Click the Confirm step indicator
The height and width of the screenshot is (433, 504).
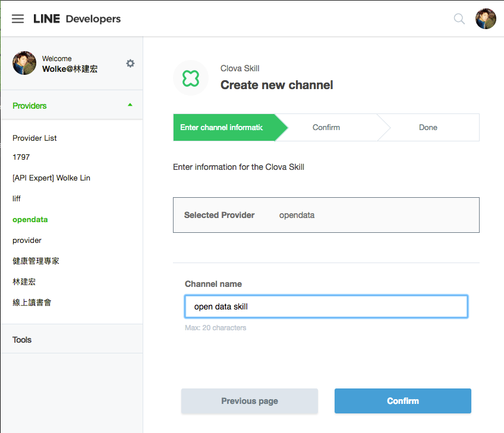[x=326, y=128]
